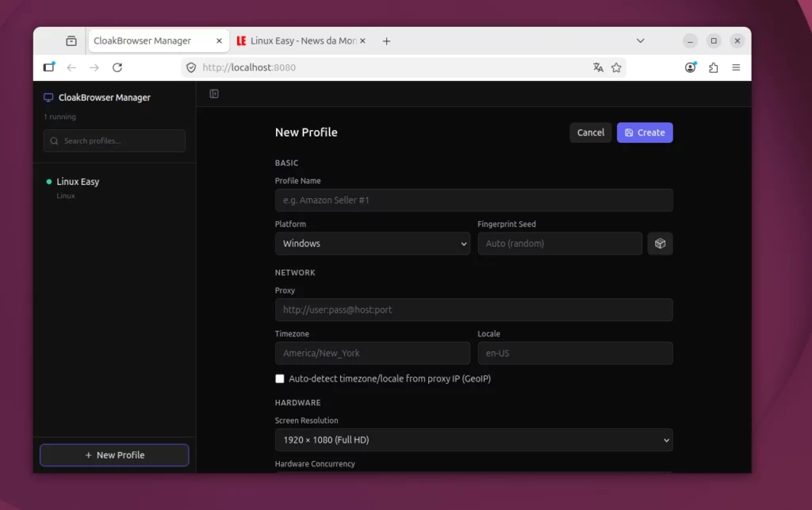812x510 pixels.
Task: Go back to previous page
Action: 71,67
